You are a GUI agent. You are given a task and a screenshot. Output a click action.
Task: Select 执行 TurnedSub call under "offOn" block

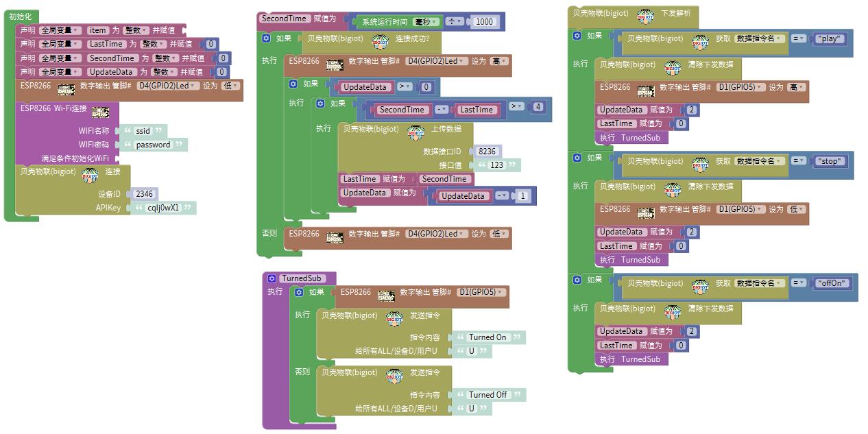pos(631,359)
